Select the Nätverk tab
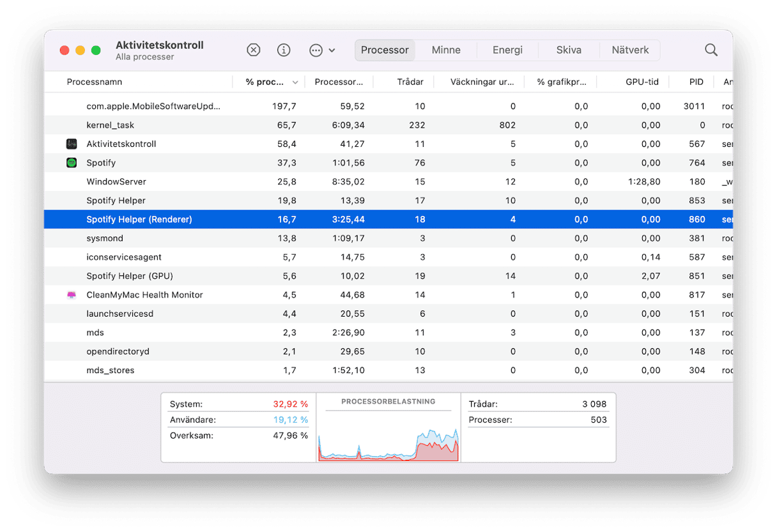Image resolution: width=777 pixels, height=532 pixels. tap(630, 50)
